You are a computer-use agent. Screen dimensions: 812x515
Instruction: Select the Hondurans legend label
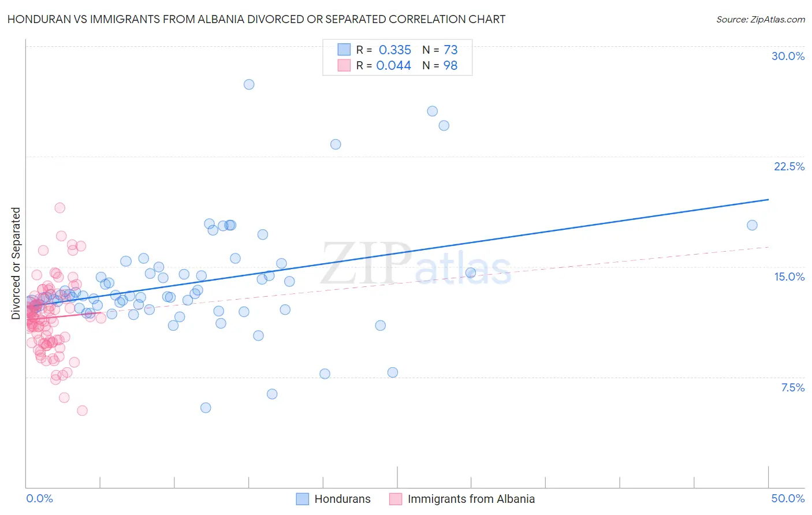tap(342, 499)
